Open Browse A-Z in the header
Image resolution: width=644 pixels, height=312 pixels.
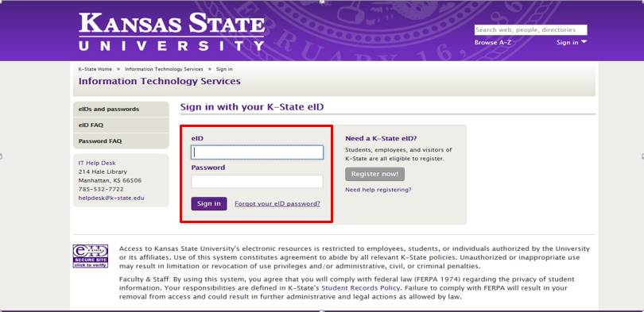pyautogui.click(x=492, y=42)
